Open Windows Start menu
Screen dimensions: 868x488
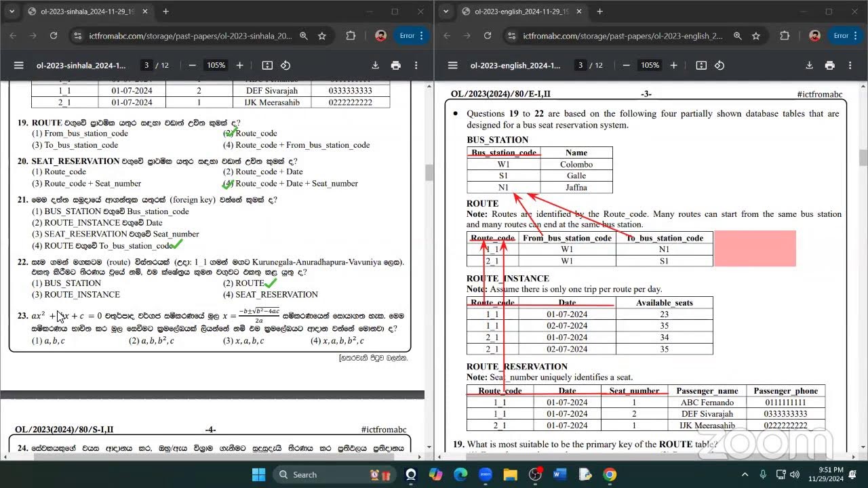[260, 474]
